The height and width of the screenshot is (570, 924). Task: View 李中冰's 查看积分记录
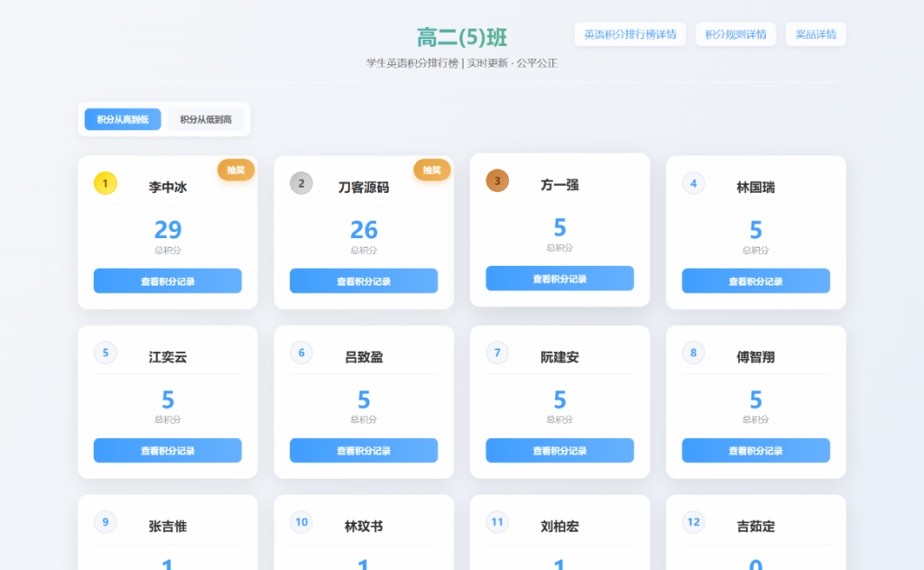click(x=167, y=280)
